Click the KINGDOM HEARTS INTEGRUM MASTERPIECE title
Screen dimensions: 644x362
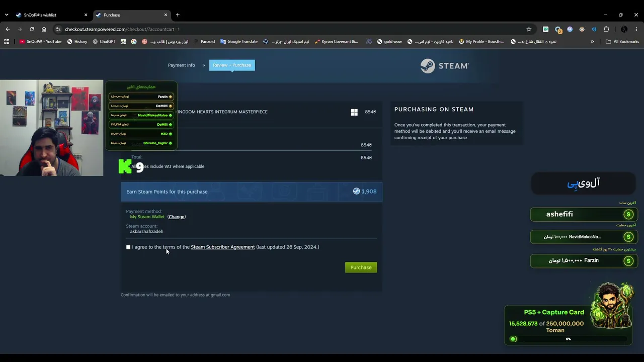pyautogui.click(x=222, y=112)
